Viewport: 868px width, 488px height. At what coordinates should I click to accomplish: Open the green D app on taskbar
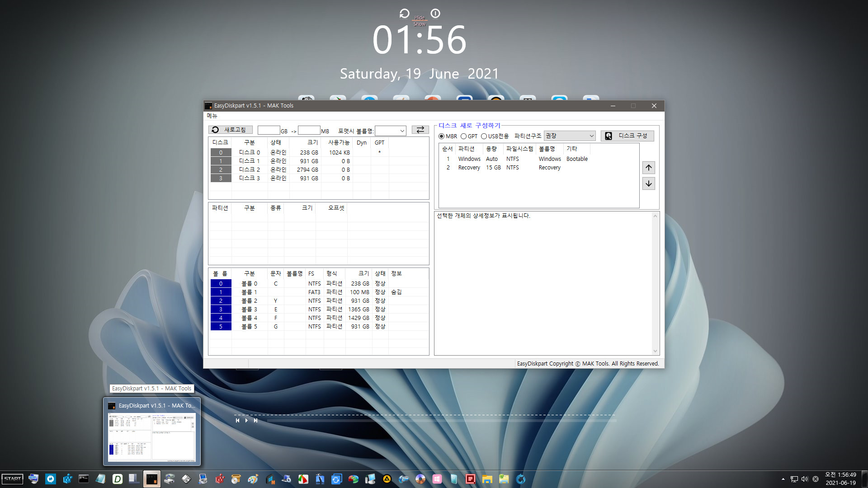click(x=117, y=479)
